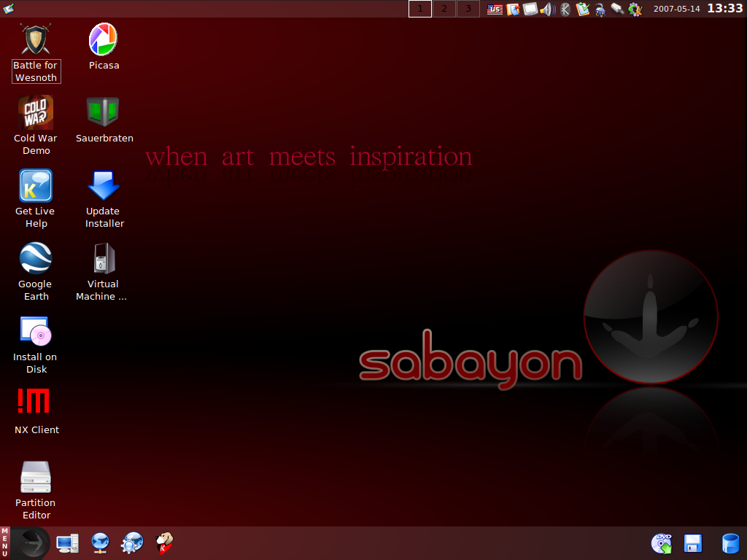
Task: Switch to virtual desktop 2
Action: pos(444,9)
